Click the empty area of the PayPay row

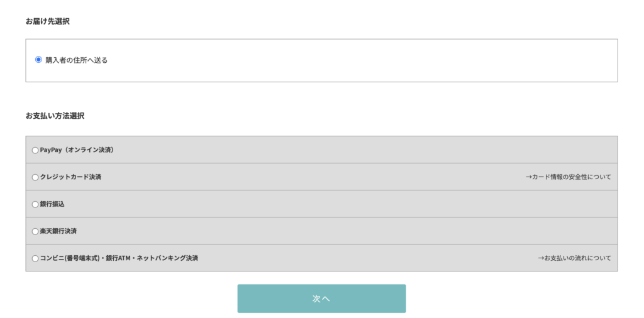(x=377, y=150)
